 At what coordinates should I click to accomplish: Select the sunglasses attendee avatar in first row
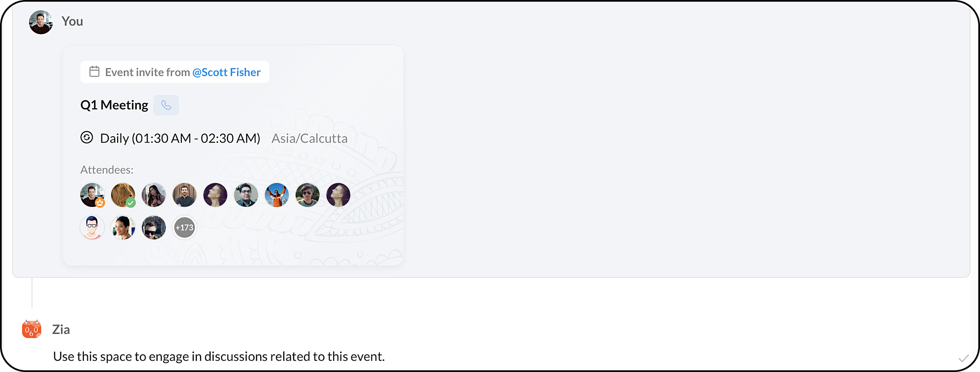(x=308, y=195)
